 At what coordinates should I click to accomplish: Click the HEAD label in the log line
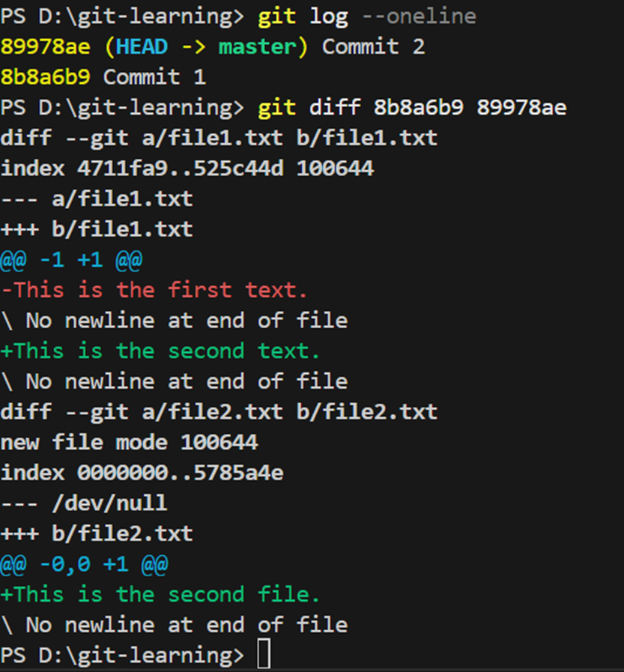142,46
